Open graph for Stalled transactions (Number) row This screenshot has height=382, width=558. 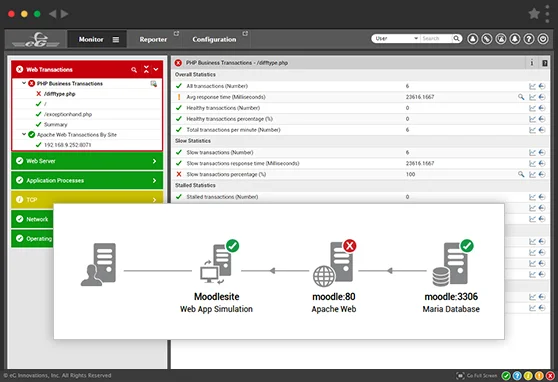[x=532, y=197]
